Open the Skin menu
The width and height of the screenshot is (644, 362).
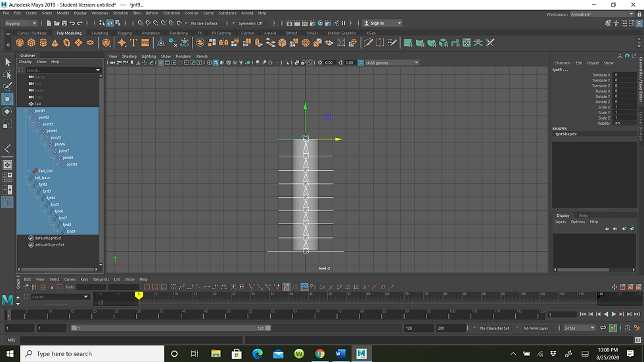(137, 13)
